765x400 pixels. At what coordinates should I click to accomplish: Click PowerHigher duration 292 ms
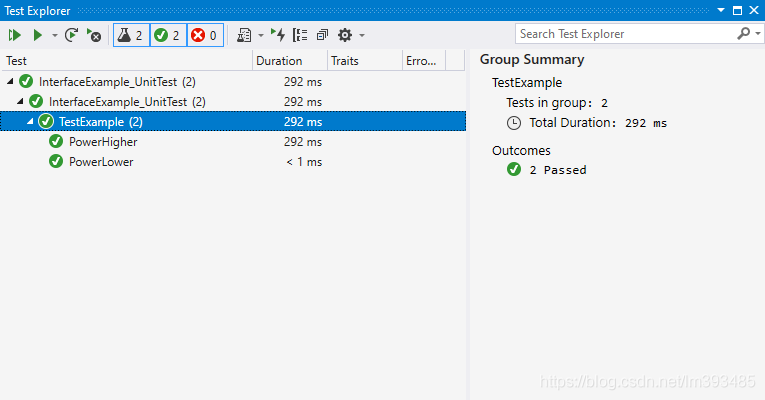click(x=303, y=142)
